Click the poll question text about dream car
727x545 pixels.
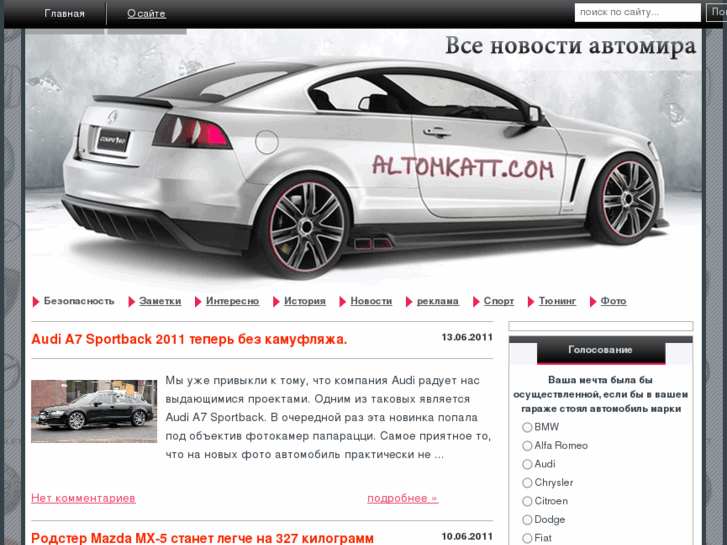[600, 394]
